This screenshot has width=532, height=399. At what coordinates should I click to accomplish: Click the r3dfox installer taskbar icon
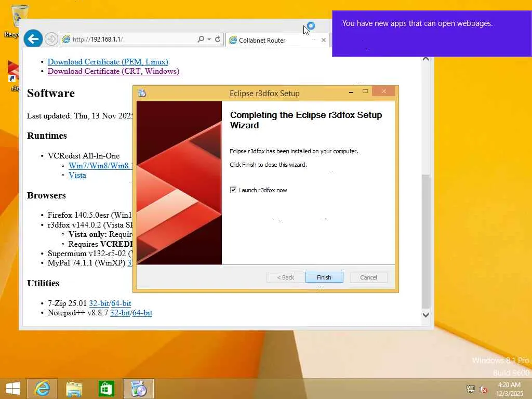pyautogui.click(x=138, y=389)
